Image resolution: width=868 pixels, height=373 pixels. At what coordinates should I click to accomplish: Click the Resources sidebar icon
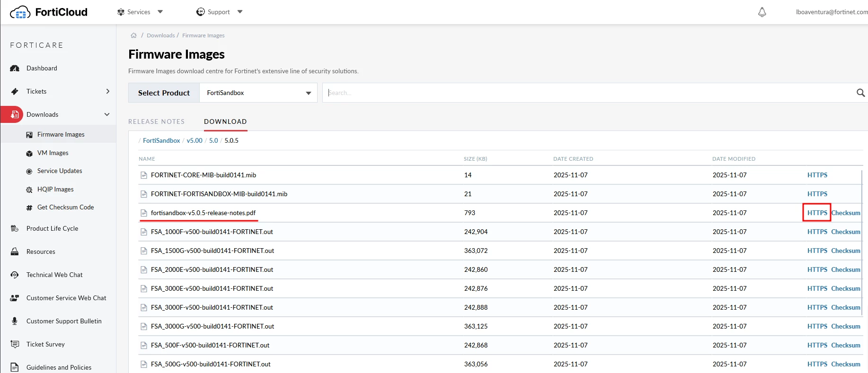(x=15, y=252)
